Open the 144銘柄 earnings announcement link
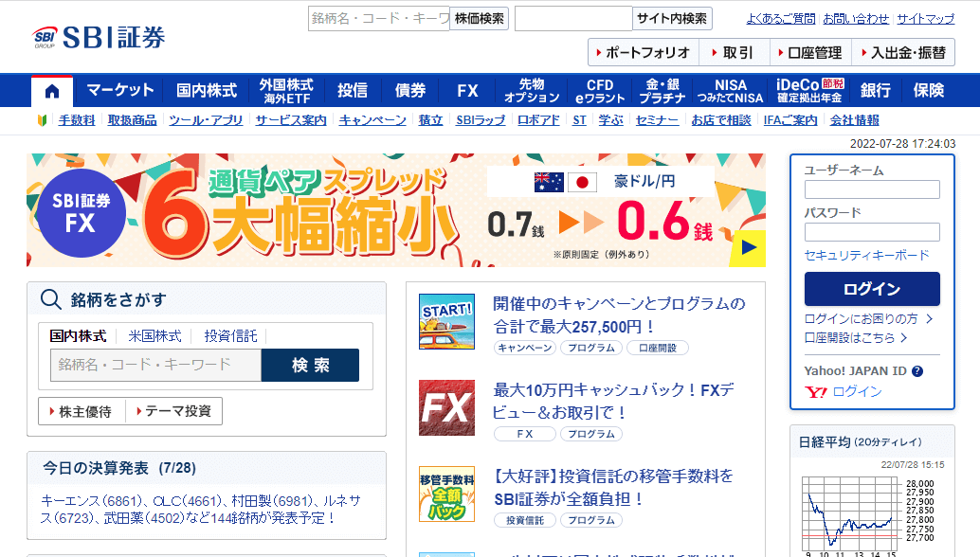The height and width of the screenshot is (557, 980). pyautogui.click(x=201, y=509)
